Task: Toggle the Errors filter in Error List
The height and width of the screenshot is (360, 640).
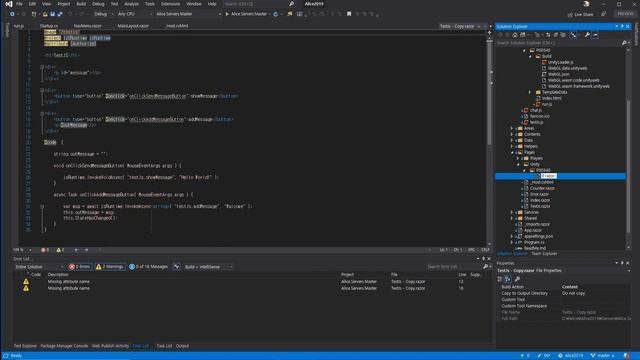Action: pos(80,267)
